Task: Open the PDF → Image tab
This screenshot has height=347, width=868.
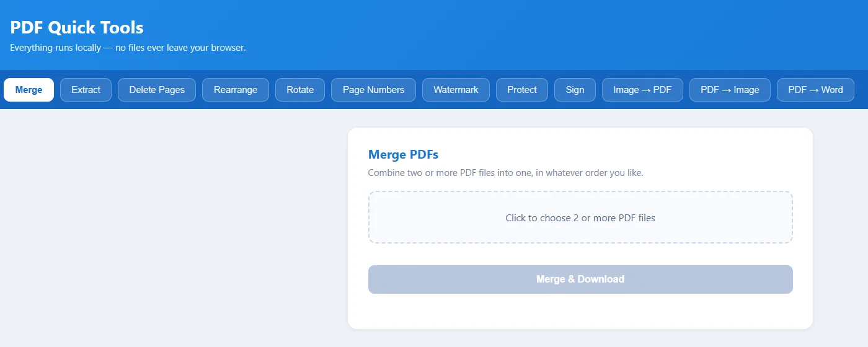Action: (730, 90)
